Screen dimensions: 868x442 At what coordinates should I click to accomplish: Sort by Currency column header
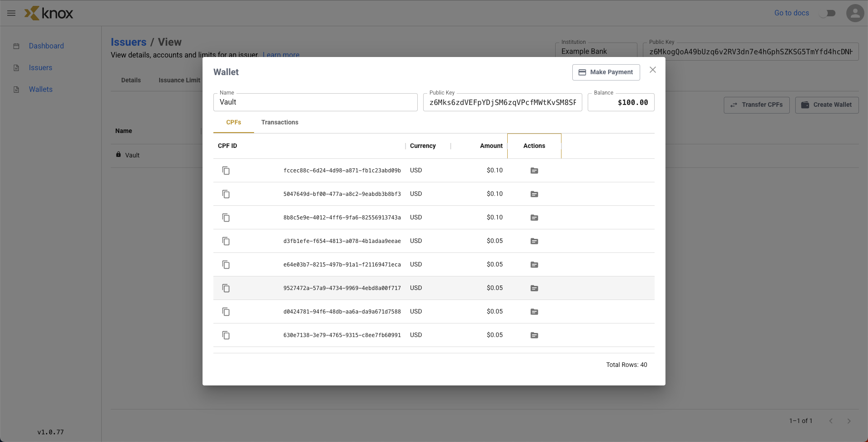pyautogui.click(x=428, y=146)
